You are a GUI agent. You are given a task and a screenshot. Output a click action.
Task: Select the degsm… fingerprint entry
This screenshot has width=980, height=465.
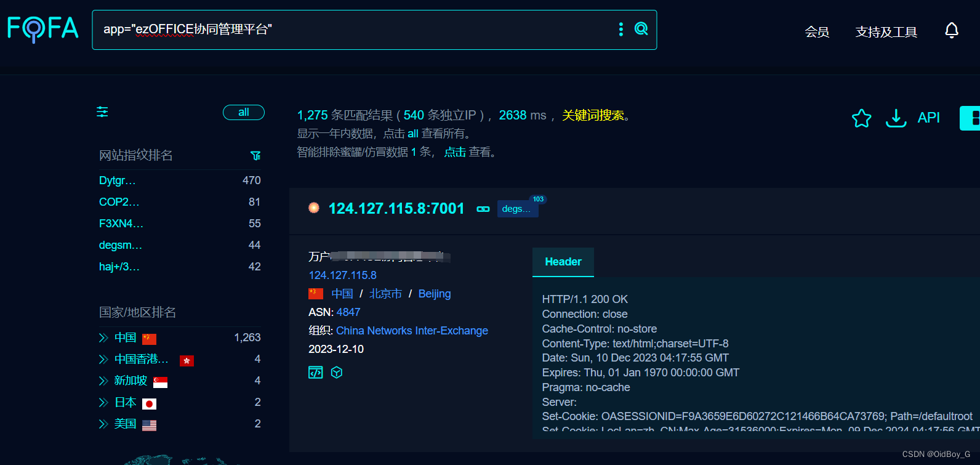(x=120, y=245)
